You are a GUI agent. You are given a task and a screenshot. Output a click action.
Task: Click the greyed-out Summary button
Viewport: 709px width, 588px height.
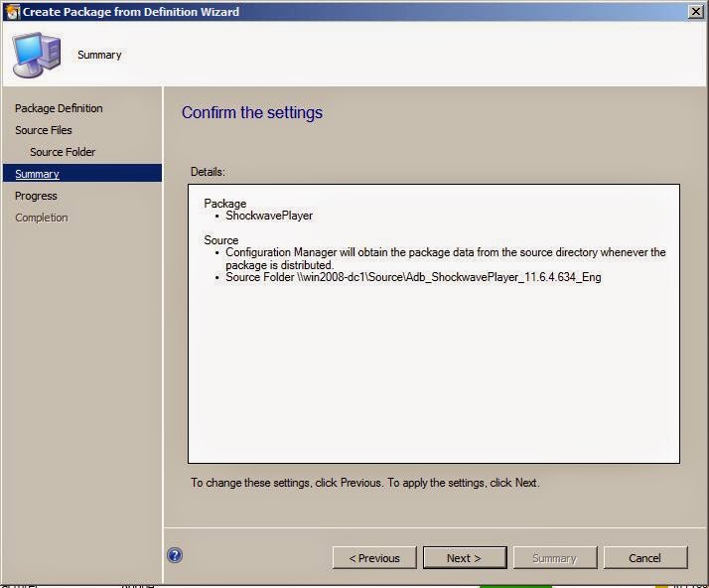[555, 557]
